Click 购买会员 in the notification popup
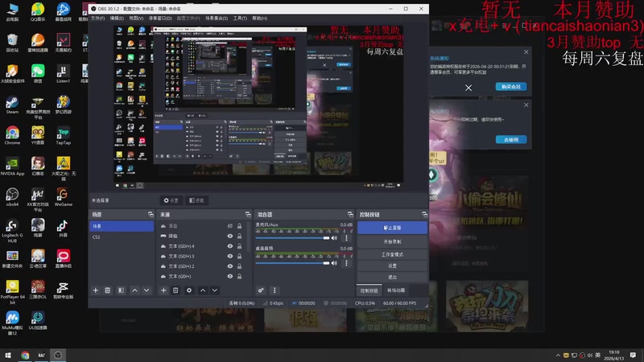This screenshot has width=644, height=362. [x=511, y=87]
